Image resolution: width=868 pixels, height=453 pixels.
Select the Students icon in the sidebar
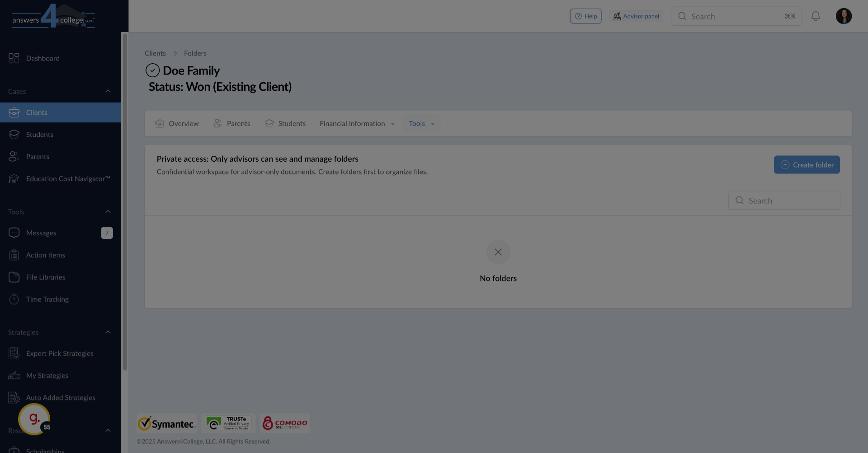coord(40,134)
